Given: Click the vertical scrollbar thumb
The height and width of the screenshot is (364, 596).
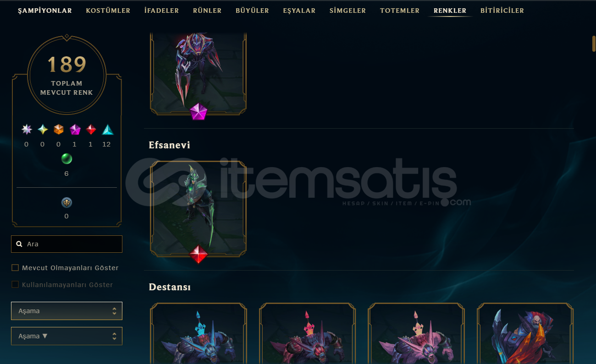Looking at the screenshot, I should (x=593, y=44).
